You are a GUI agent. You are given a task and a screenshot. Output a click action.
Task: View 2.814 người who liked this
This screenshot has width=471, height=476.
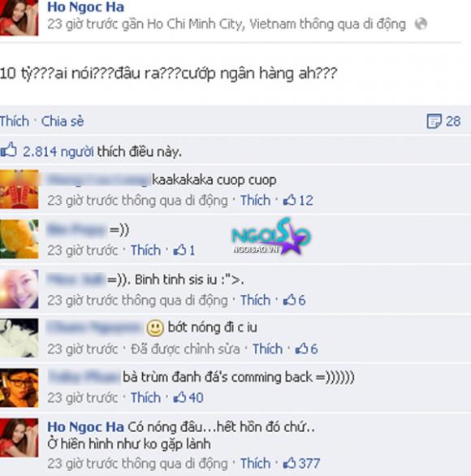58,151
